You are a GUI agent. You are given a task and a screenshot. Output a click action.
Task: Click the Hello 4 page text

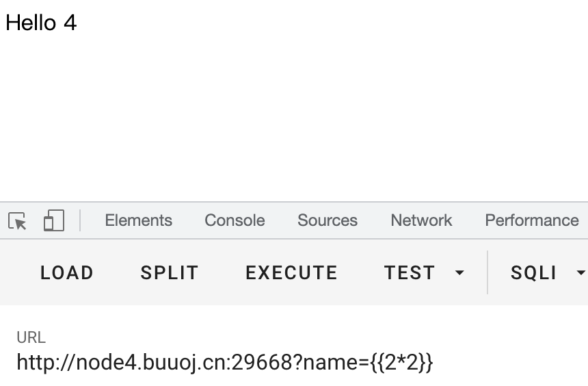[41, 23]
